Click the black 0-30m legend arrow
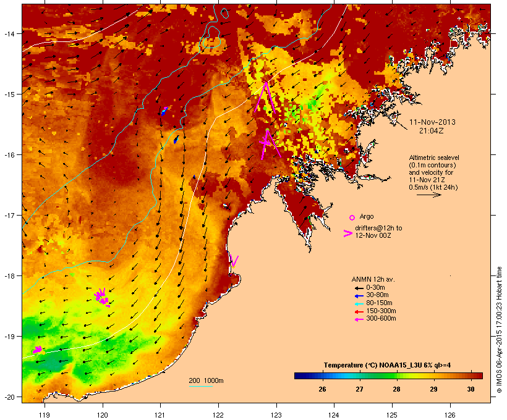 click(x=359, y=288)
